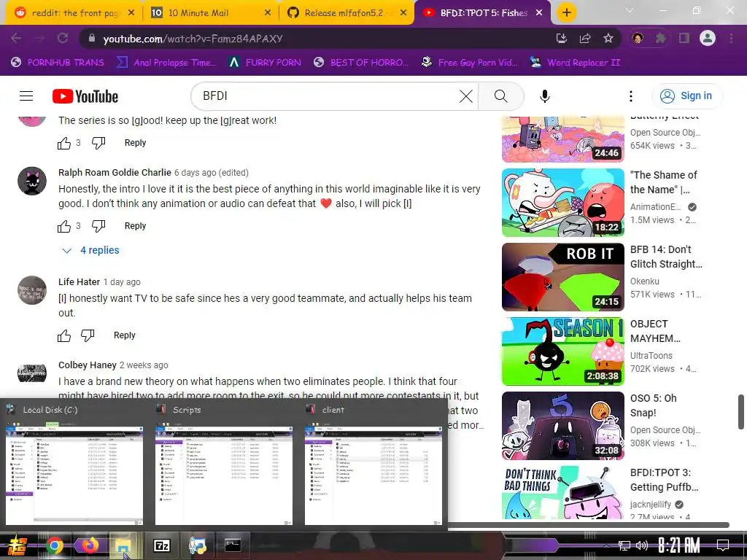Start voice search with microphone
This screenshot has height=560, width=747.
coord(544,96)
